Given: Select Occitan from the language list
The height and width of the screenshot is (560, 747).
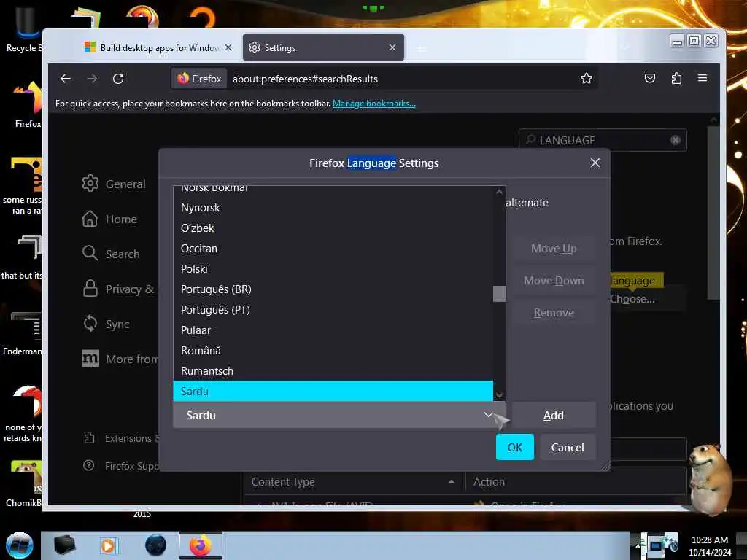Looking at the screenshot, I should 333,249.
